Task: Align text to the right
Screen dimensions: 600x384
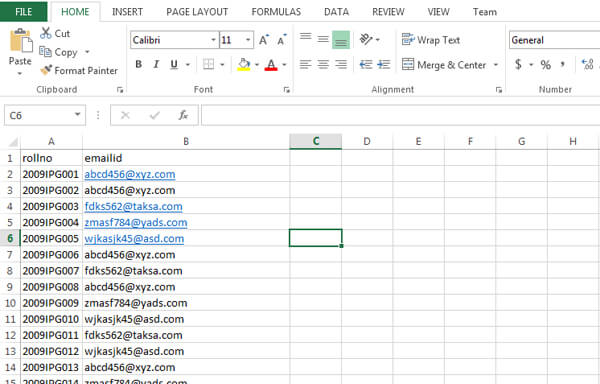Action: [341, 64]
